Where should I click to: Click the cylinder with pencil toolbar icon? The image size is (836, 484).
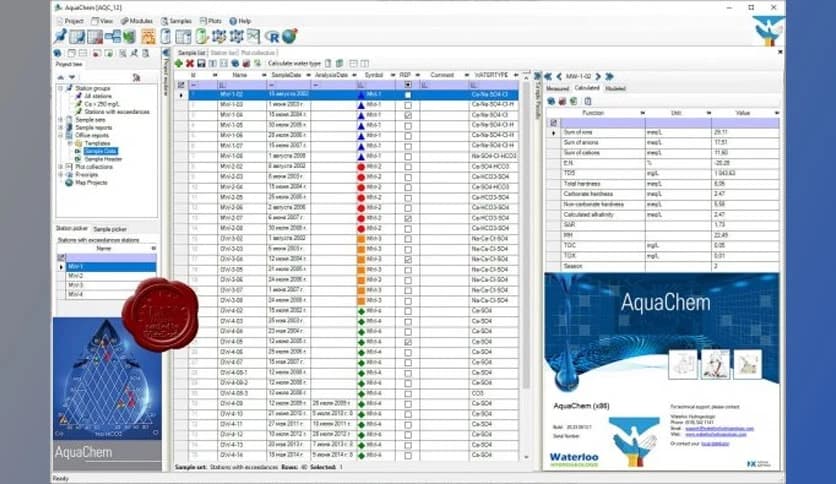[202, 36]
